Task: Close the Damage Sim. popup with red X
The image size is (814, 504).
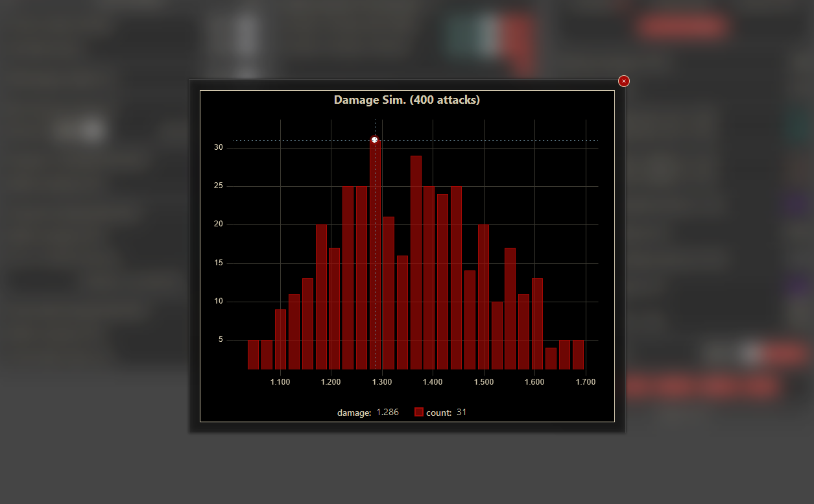Action: (x=624, y=81)
